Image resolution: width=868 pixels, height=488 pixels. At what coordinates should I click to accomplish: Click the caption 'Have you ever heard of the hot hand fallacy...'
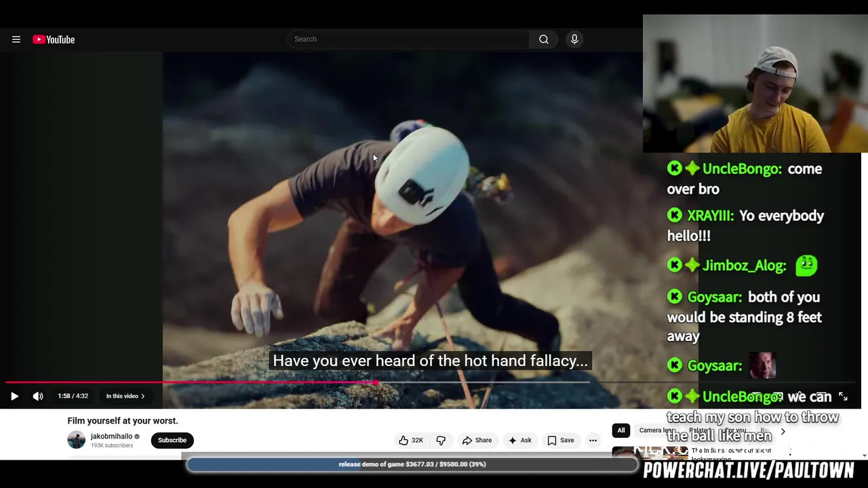430,361
